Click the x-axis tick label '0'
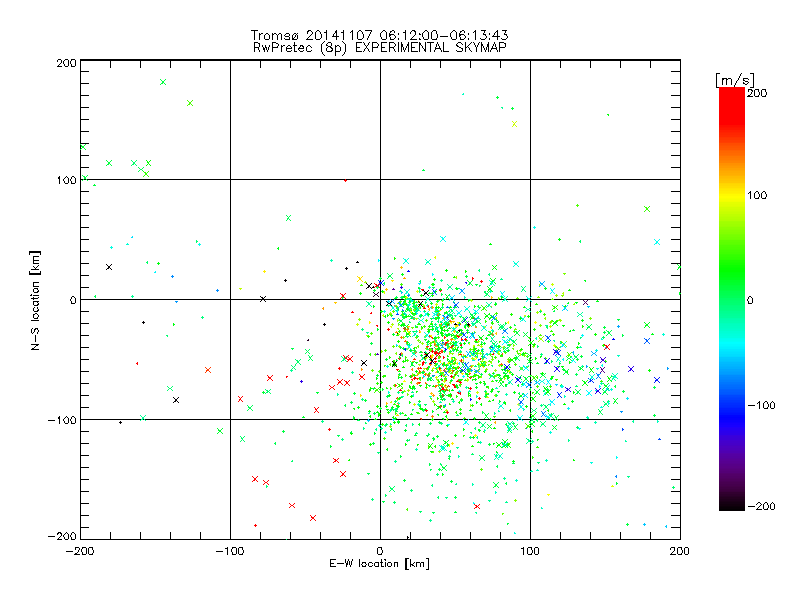 (x=380, y=551)
